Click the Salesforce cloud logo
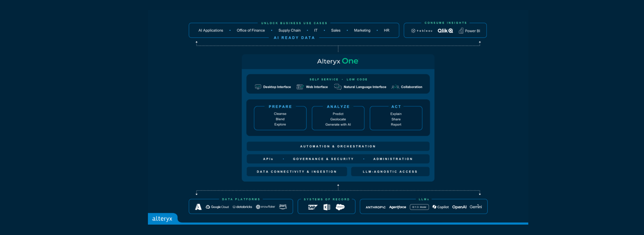The height and width of the screenshot is (235, 644). point(340,207)
